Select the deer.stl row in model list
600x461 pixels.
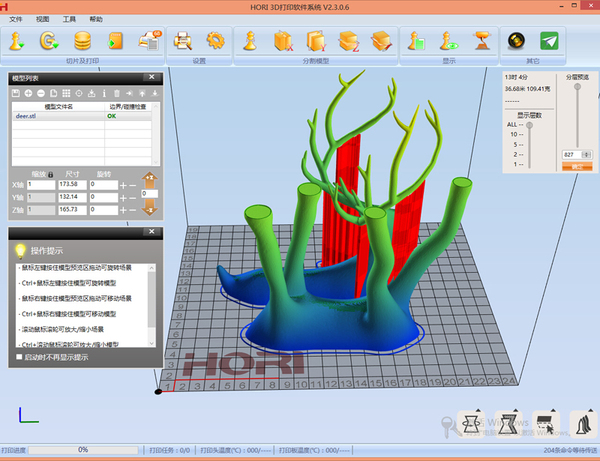82,116
